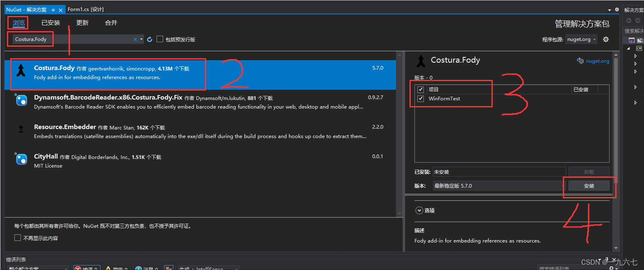Expand the 选项 section
Viewport: 644px width, 270px height.
click(x=419, y=211)
